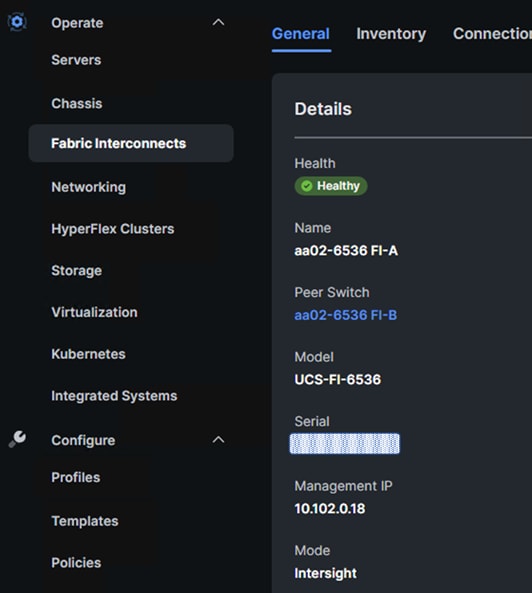
Task: Open HyperFlex Clusters sidebar item
Action: point(113,229)
